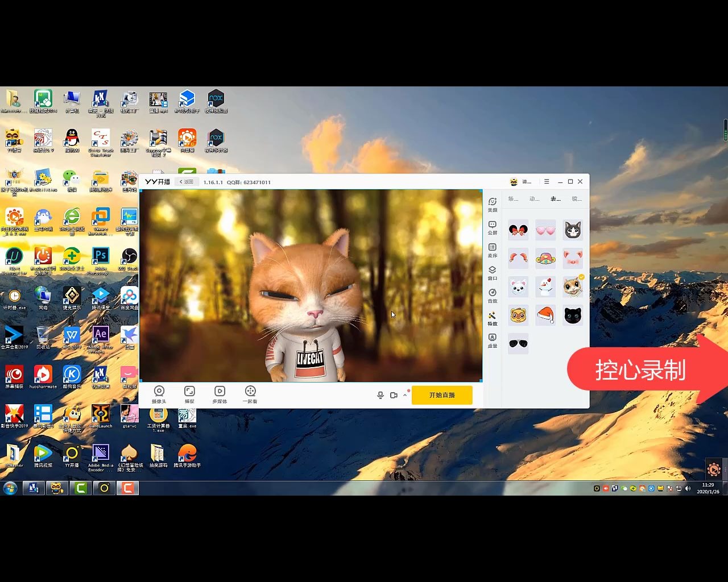Open the 捕捉 capture source
The height and width of the screenshot is (582, 728).
[x=189, y=394]
